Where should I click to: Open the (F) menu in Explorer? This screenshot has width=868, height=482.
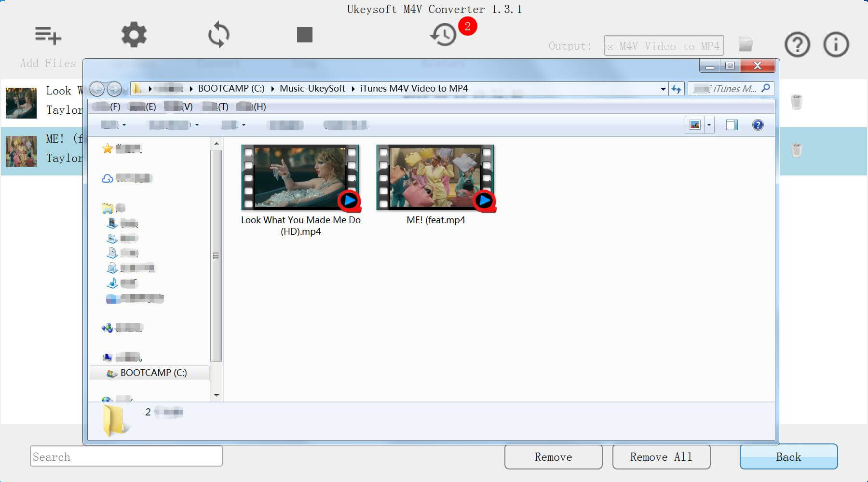[x=106, y=107]
